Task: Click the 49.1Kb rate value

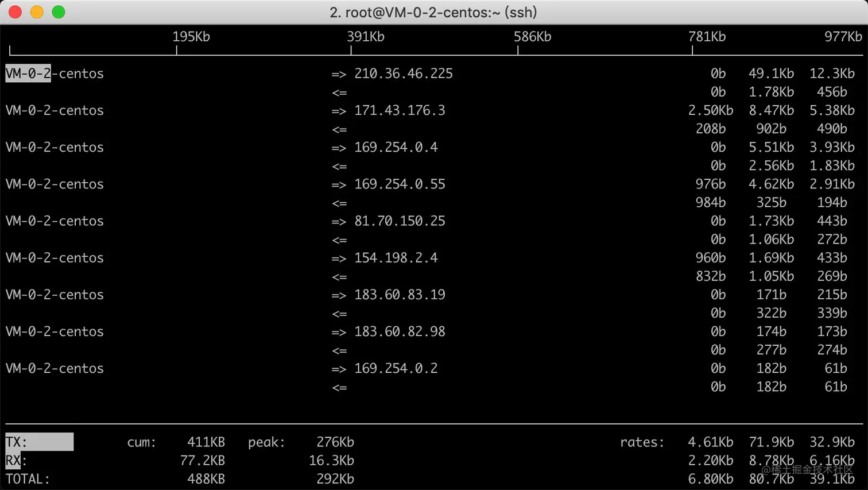Action: (x=772, y=74)
